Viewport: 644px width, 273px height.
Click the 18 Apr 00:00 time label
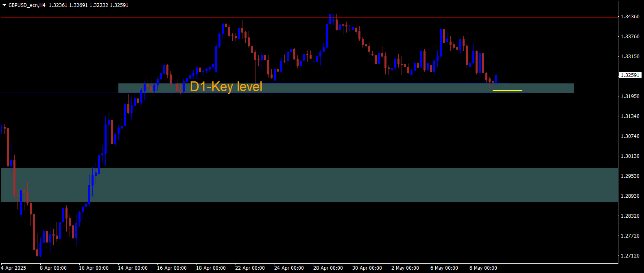pyautogui.click(x=211, y=268)
